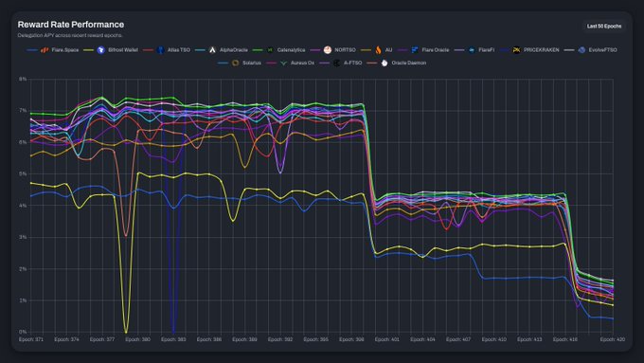Click the 8% y-axis label

pos(23,79)
